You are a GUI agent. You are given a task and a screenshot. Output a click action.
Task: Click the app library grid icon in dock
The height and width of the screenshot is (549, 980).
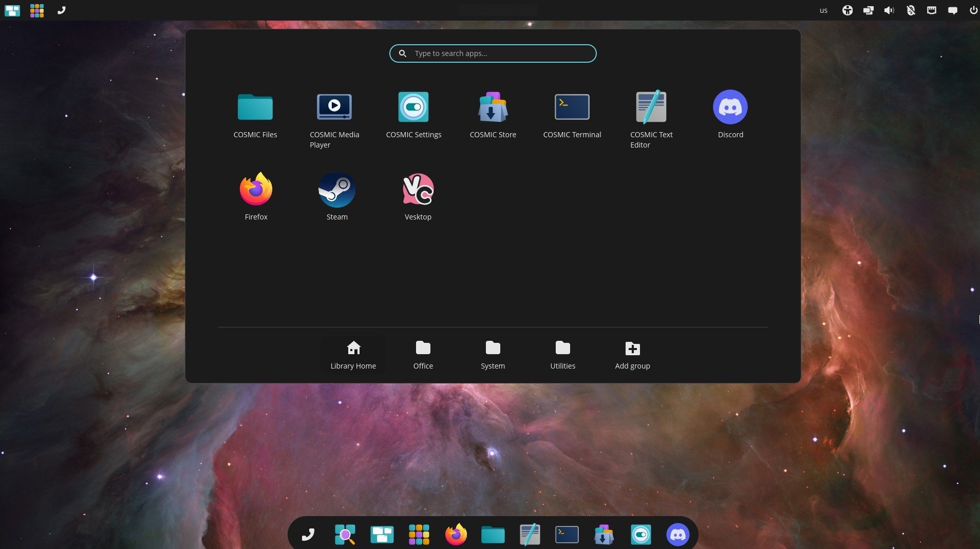click(x=419, y=535)
